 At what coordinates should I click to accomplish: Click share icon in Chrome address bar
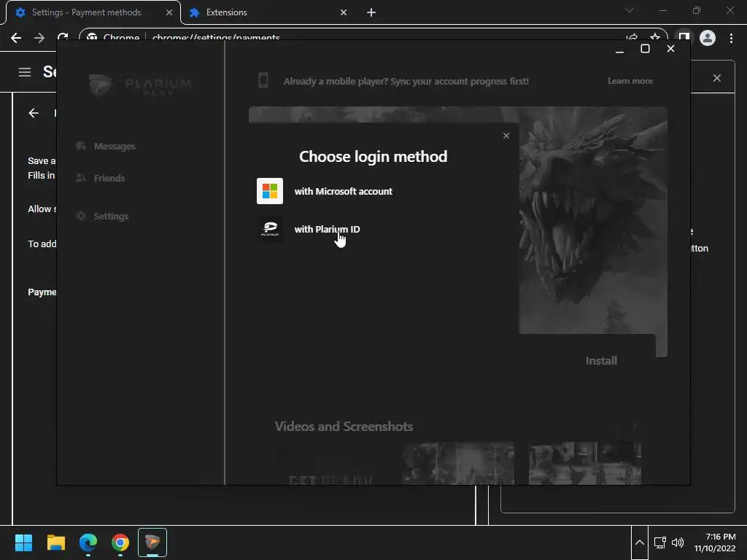[x=632, y=37]
